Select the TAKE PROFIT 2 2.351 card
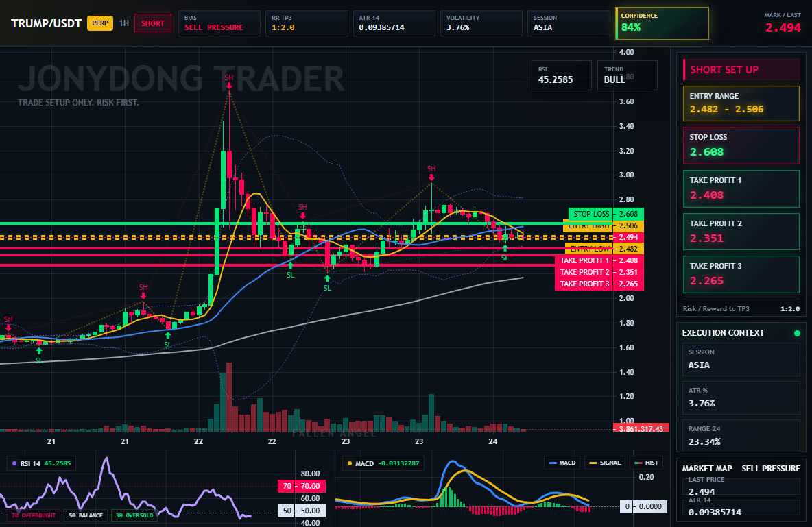Screen dimensions: 812x527 pos(741,232)
